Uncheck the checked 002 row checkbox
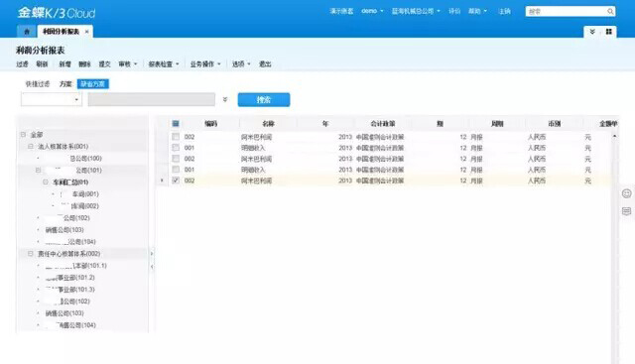This screenshot has height=364, width=635. click(x=176, y=181)
